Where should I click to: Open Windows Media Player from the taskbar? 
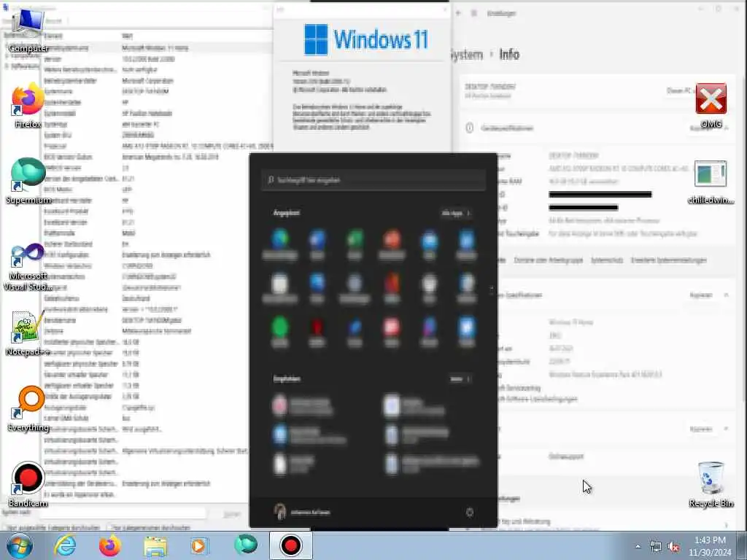[x=200, y=545]
